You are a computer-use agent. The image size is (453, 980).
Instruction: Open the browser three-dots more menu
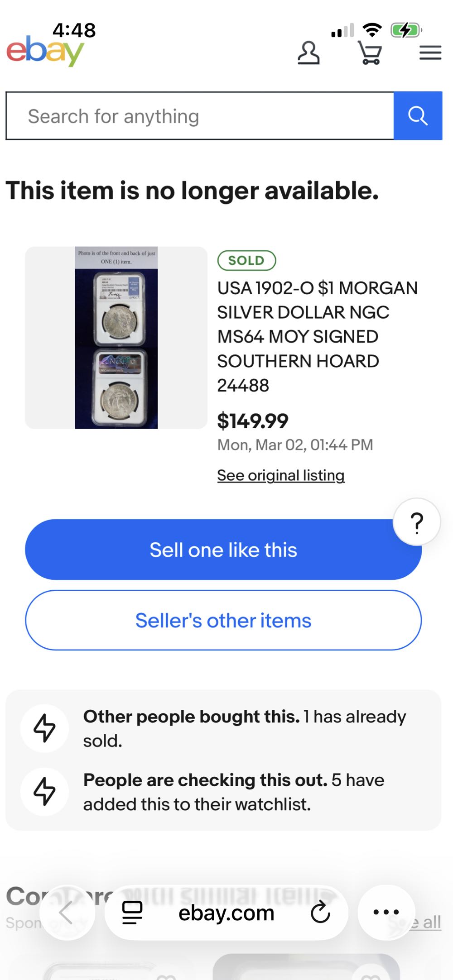click(x=386, y=912)
